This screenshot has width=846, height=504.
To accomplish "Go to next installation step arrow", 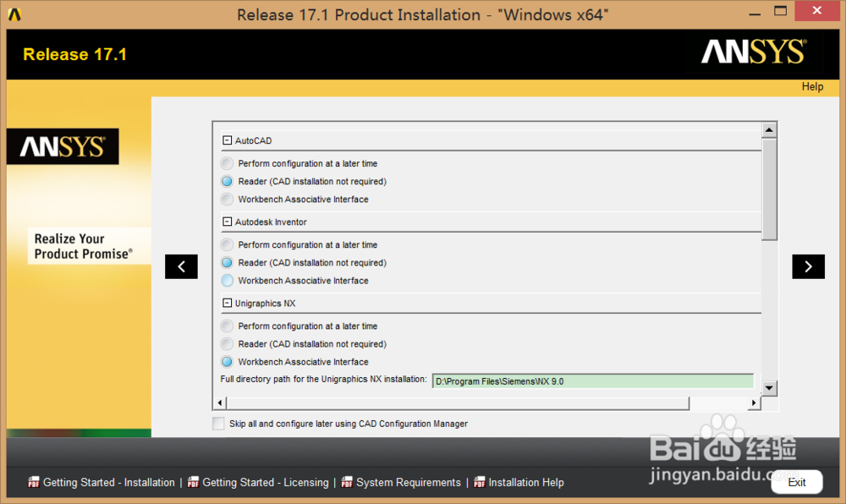I will click(x=808, y=266).
